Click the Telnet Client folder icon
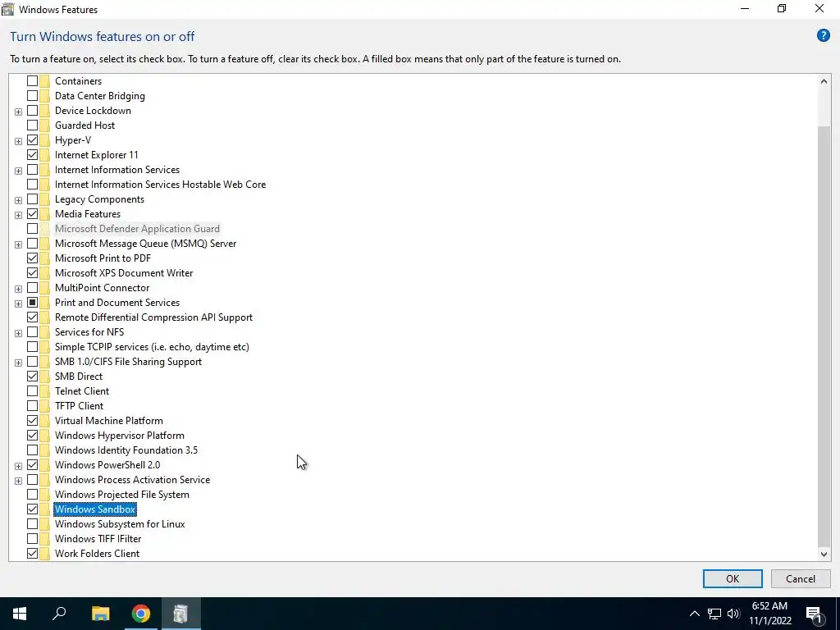 [45, 391]
